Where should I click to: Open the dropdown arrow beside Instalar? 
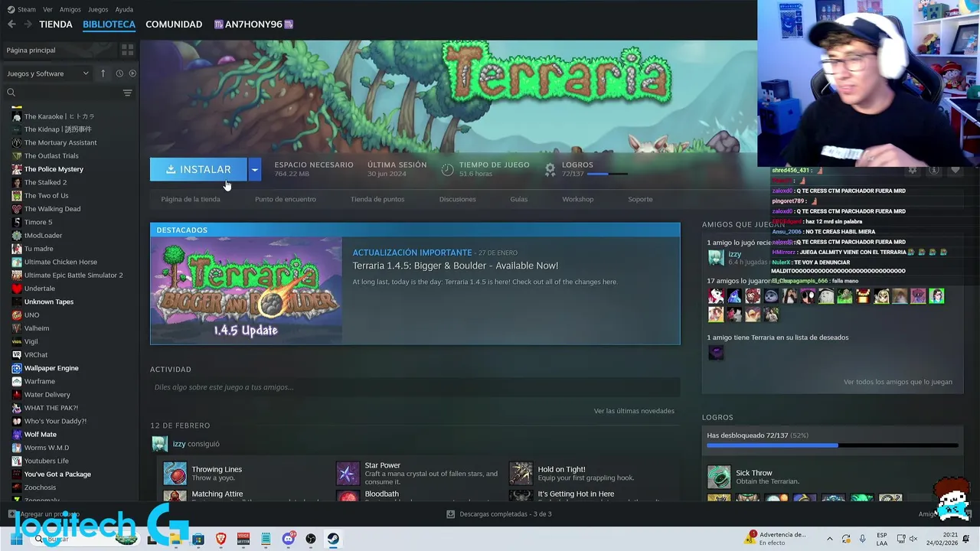point(255,170)
